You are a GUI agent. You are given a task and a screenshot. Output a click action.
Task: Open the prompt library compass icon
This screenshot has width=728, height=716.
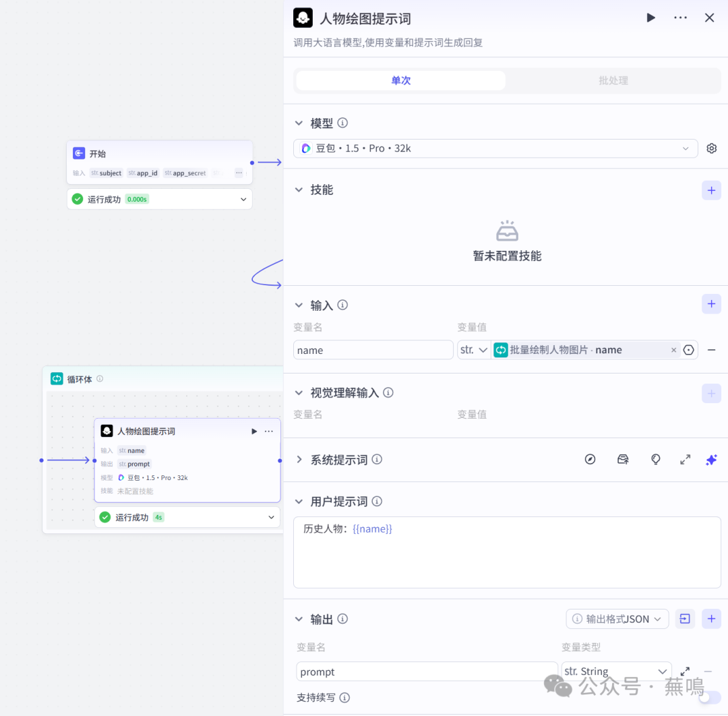pos(590,460)
